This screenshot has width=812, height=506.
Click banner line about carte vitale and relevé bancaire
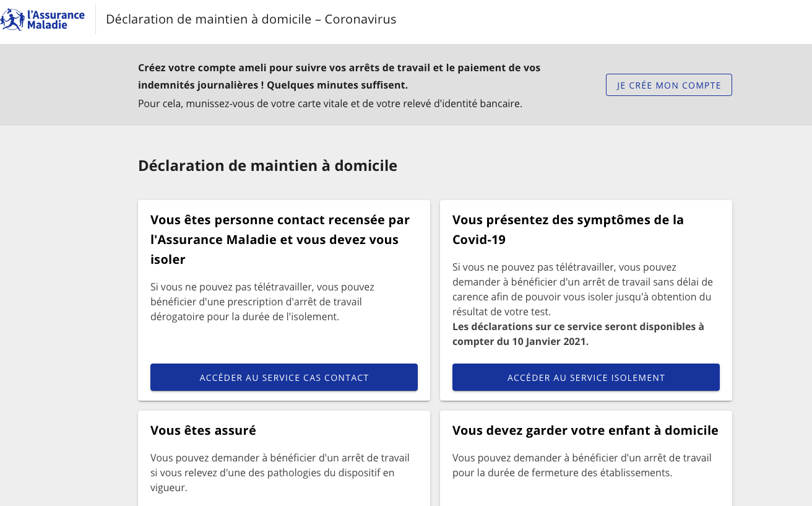click(x=330, y=103)
